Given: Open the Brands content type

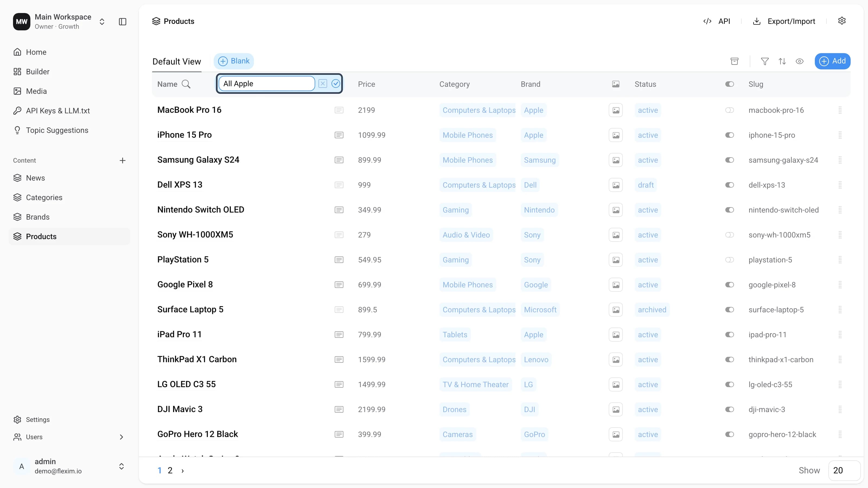Looking at the screenshot, I should 69,217.
